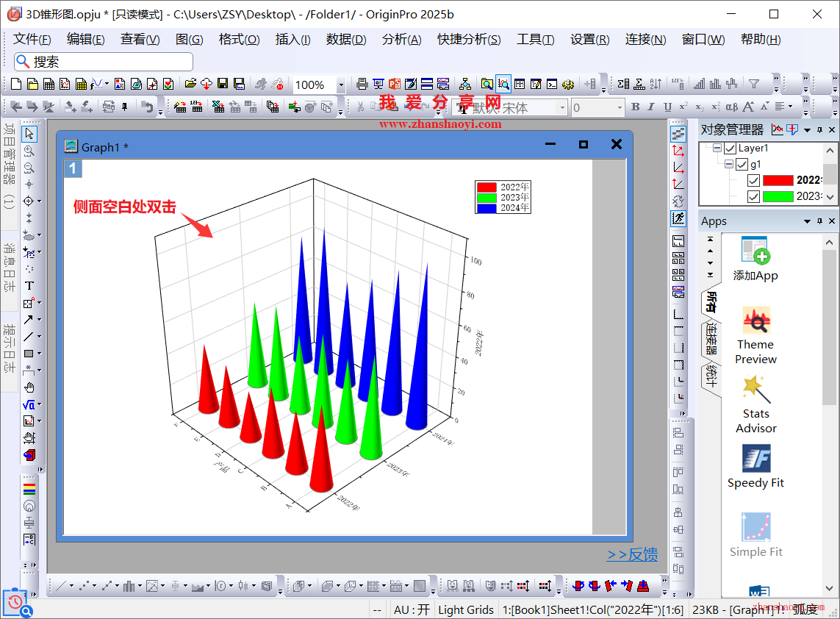Toggle the g1 group checkbox

click(x=742, y=165)
